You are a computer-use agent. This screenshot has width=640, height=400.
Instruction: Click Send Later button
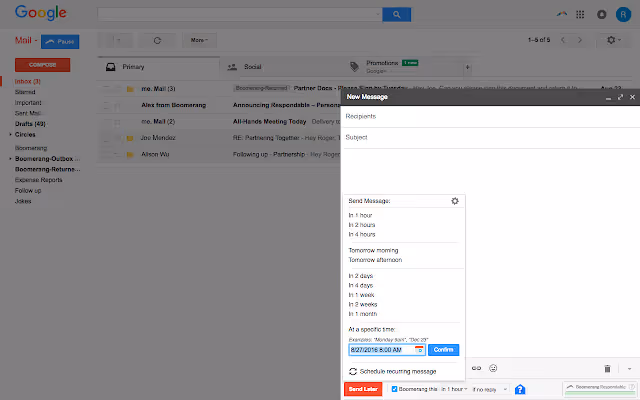pos(363,389)
